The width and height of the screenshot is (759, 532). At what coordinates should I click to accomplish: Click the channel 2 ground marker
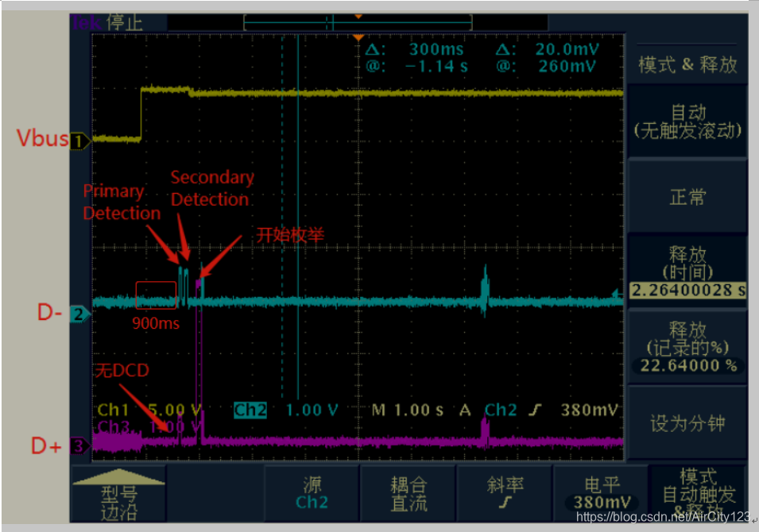[x=79, y=314]
